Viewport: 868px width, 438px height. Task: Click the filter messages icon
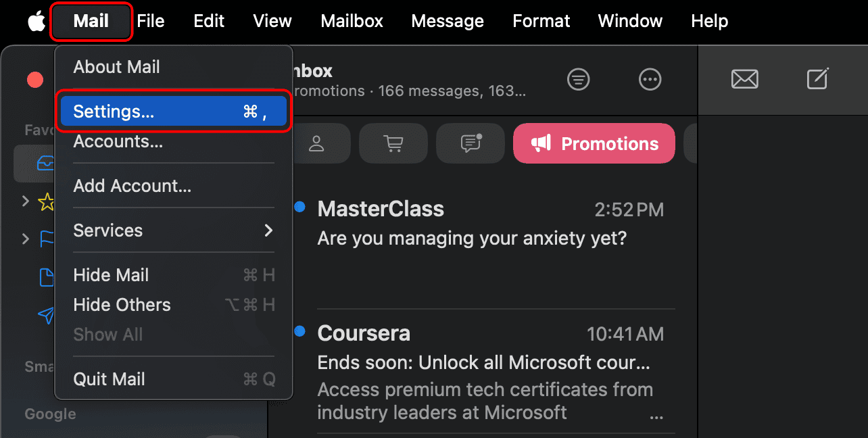click(578, 80)
